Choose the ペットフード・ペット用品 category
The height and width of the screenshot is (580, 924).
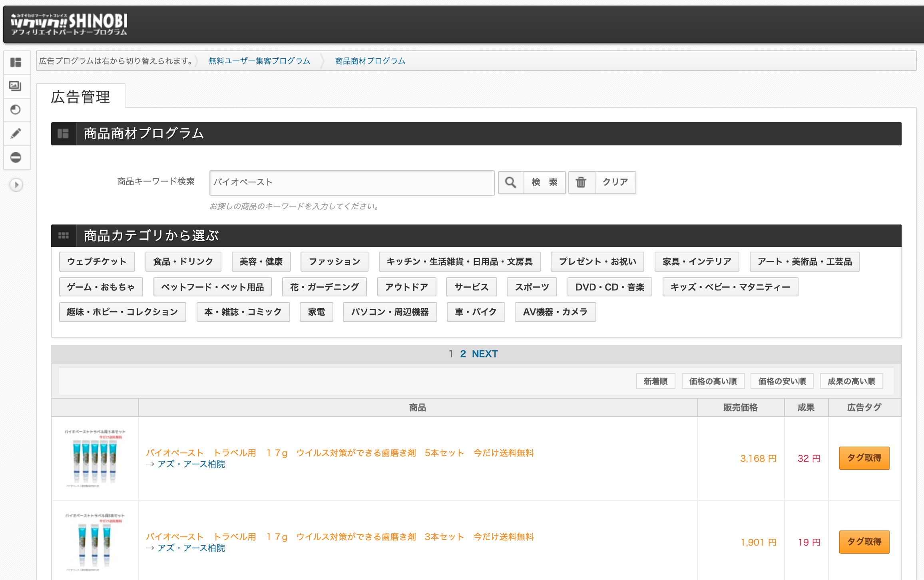tap(212, 287)
